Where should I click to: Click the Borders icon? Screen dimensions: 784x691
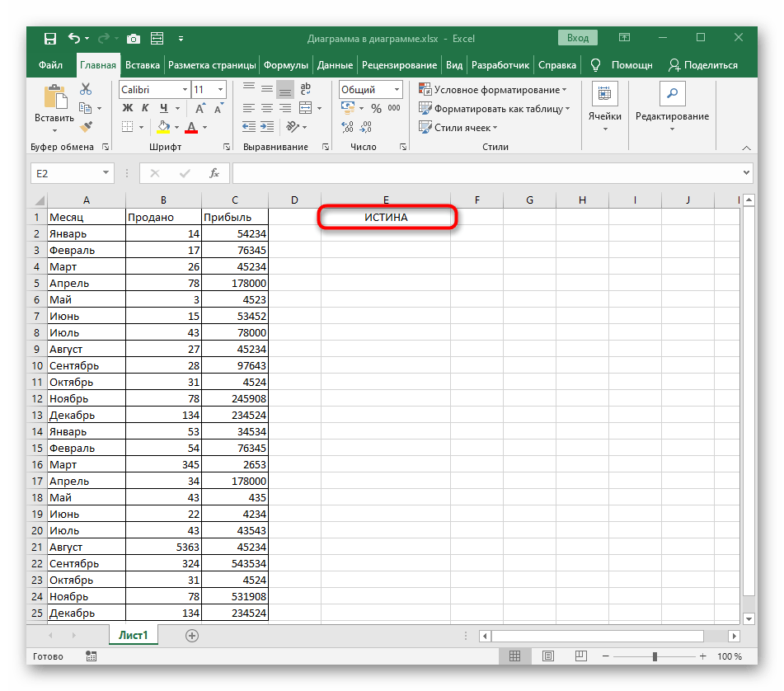coord(128,127)
